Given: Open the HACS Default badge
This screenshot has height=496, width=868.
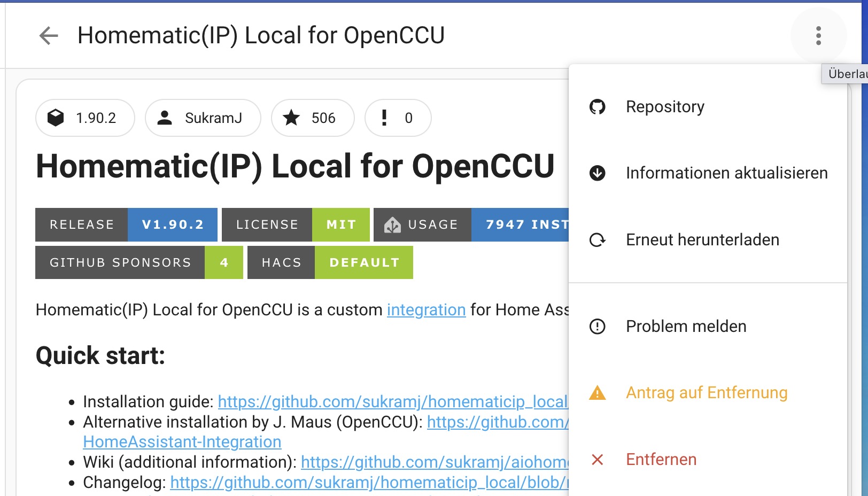Looking at the screenshot, I should tap(330, 263).
